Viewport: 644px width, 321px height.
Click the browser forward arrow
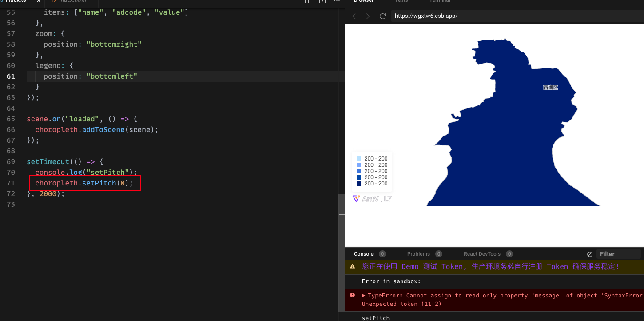(x=367, y=16)
